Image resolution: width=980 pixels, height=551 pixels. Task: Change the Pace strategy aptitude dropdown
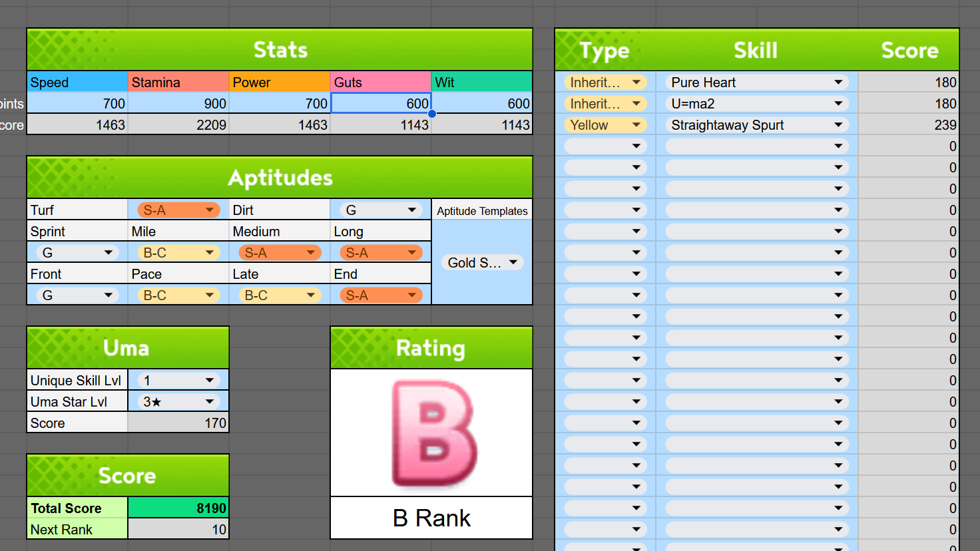pyautogui.click(x=178, y=295)
